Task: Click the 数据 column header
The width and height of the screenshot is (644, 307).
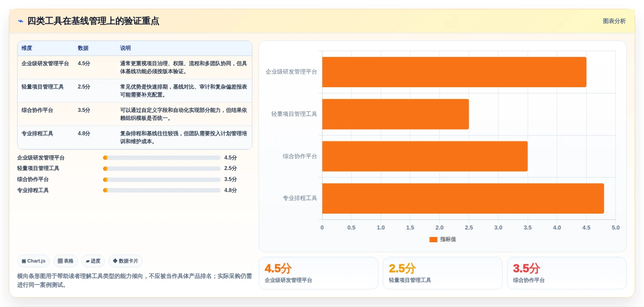Action: click(83, 48)
